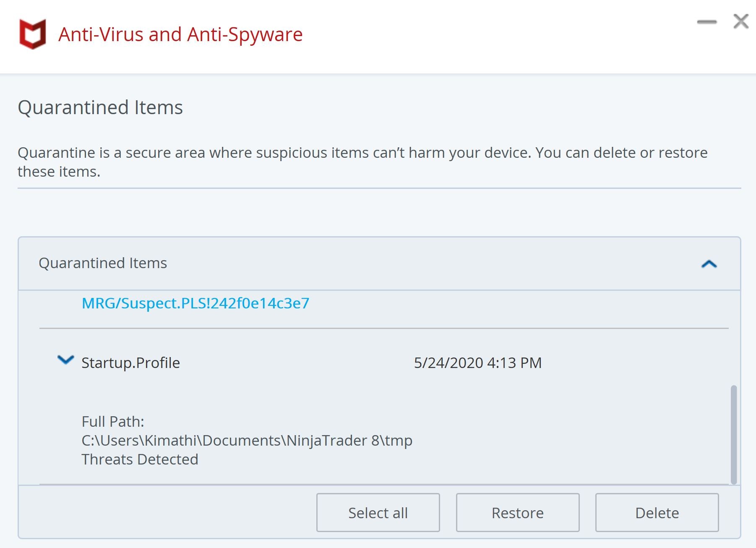The height and width of the screenshot is (548, 756).
Task: Click the McAfee shield logo
Action: [32, 34]
